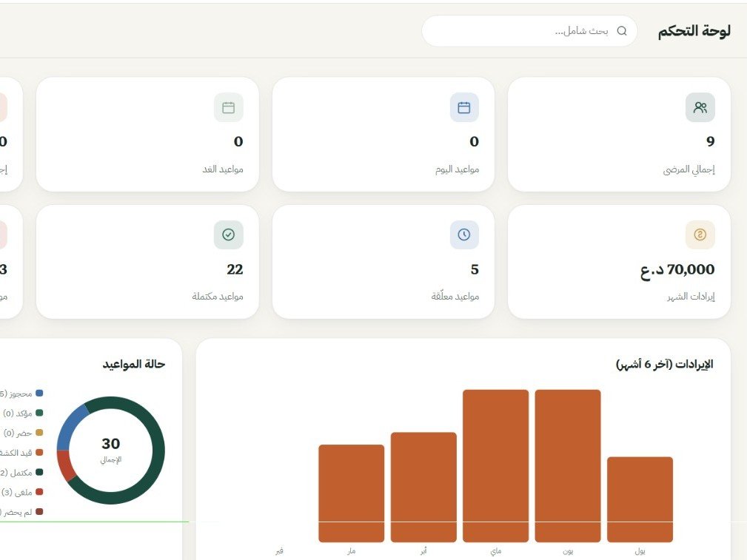Click the فبر axis label
747x560 pixels.
[279, 551]
